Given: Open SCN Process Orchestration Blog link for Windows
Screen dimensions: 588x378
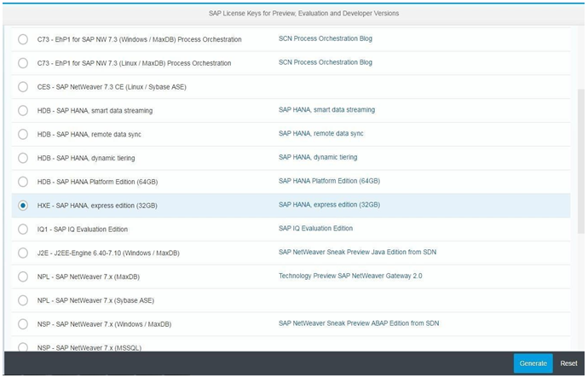Looking at the screenshot, I should pyautogui.click(x=325, y=39).
